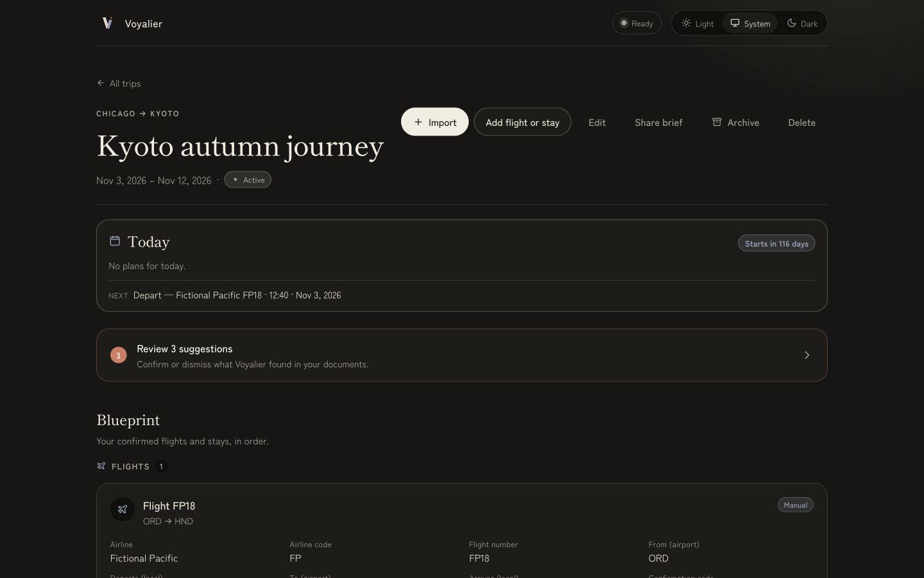The height and width of the screenshot is (578, 924).
Task: Enable Dark theme mode
Action: point(802,23)
